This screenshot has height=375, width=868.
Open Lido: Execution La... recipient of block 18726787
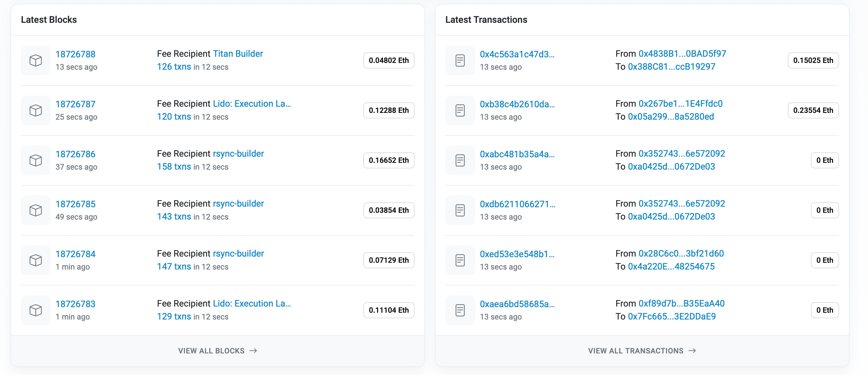pyautogui.click(x=252, y=103)
